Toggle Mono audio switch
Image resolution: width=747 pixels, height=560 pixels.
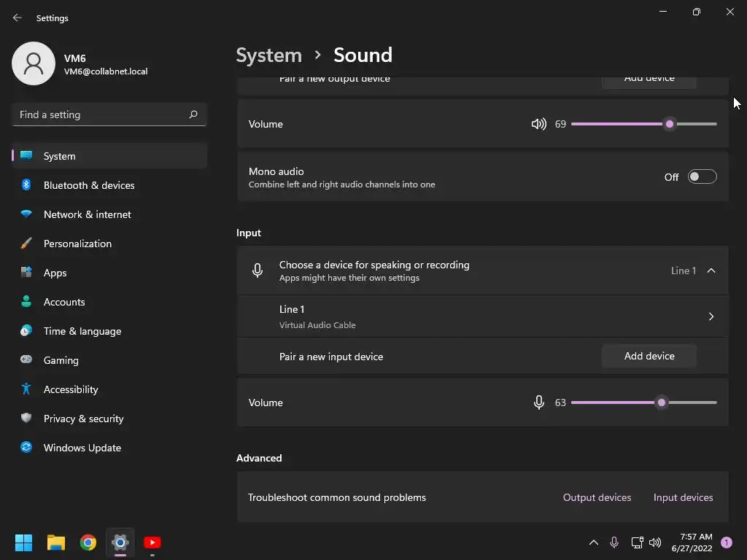(702, 177)
